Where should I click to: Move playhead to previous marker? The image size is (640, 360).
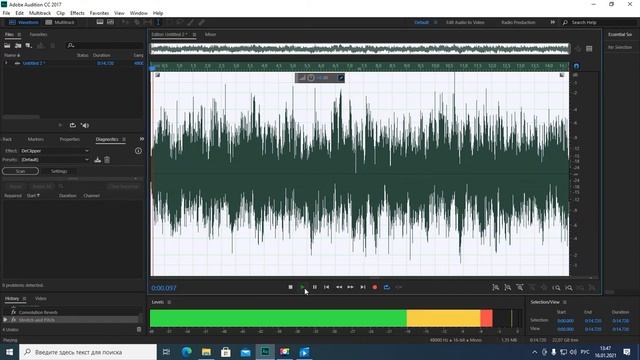(x=327, y=287)
